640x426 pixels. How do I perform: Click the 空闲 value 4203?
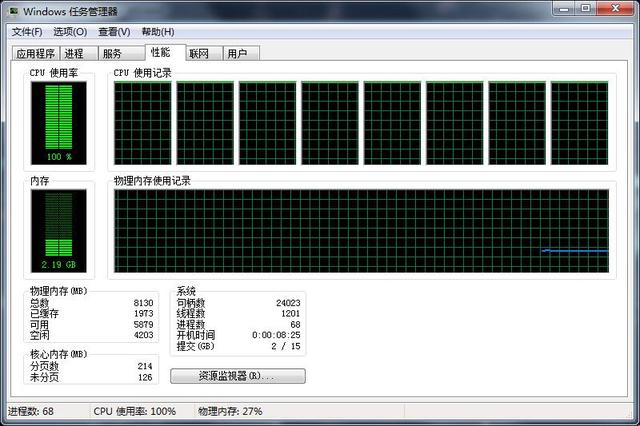coord(143,335)
